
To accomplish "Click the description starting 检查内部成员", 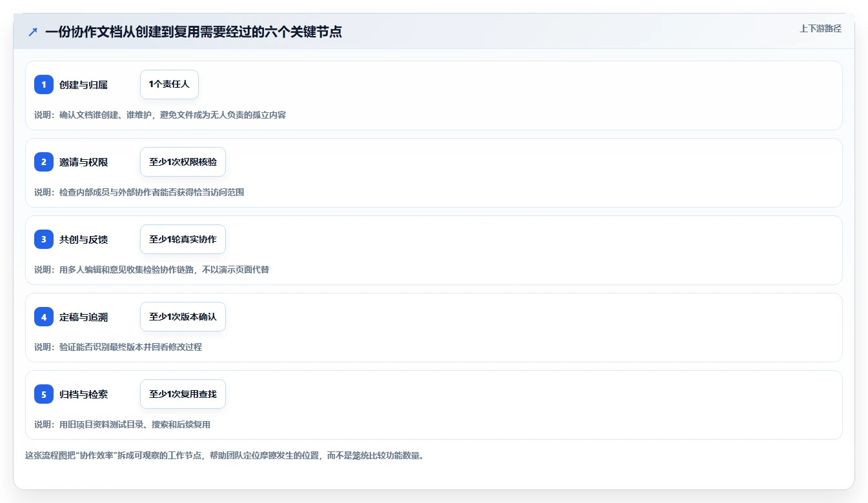I will 139,192.
